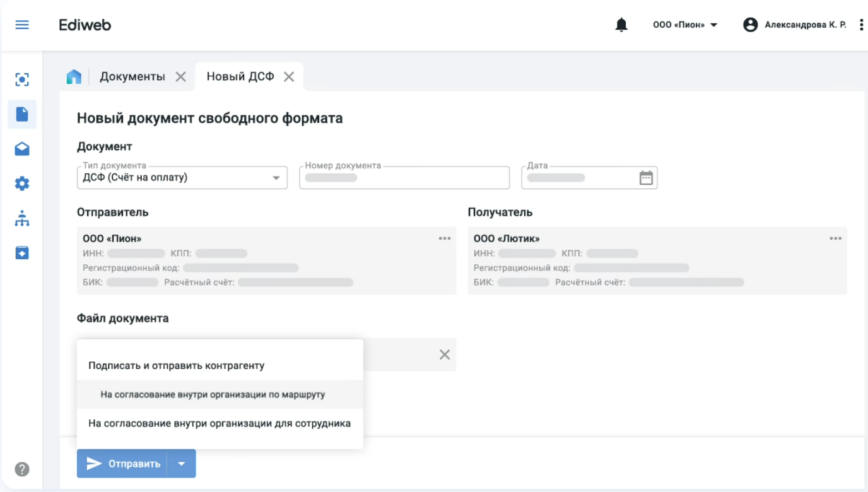This screenshot has width=868, height=492.
Task: Open the organization structure icon in sidebar
Action: (23, 218)
